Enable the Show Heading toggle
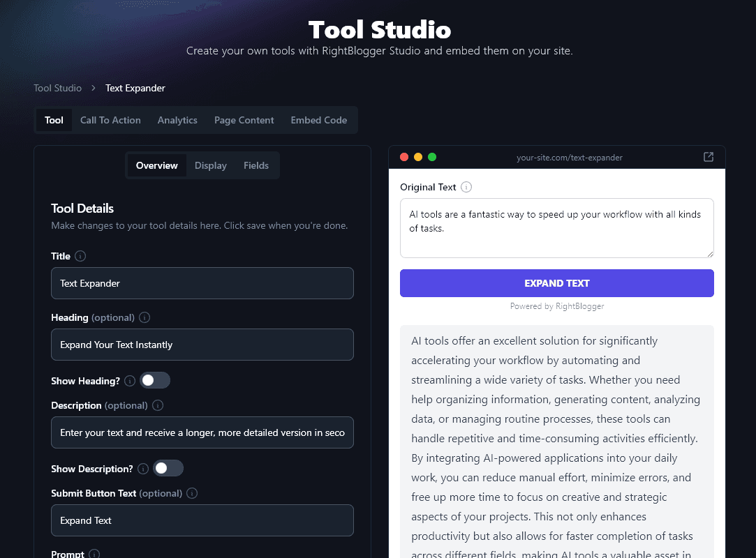The image size is (756, 558). tap(155, 380)
